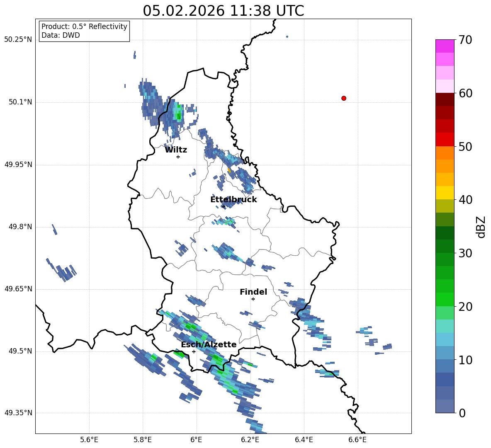The image size is (491, 448).
Task: Click the 49.65°N latitude label
Action: click(x=18, y=288)
